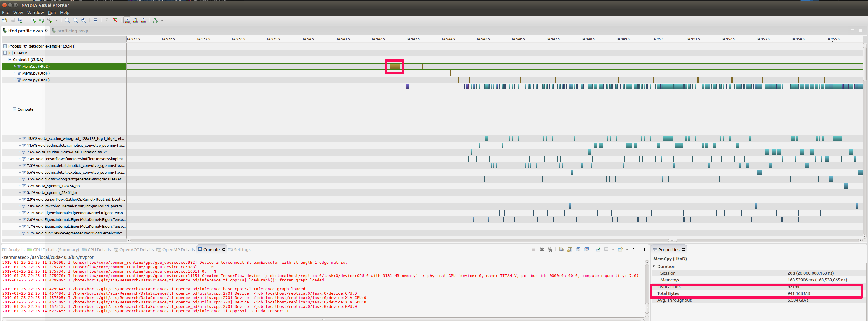The width and height of the screenshot is (868, 321).
Task: Click the Remove All Terminated Launches icon
Action: [550, 250]
